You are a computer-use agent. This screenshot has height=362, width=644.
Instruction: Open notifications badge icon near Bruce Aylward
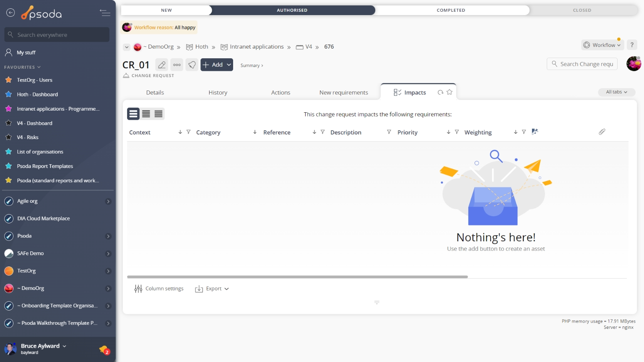pos(104,349)
